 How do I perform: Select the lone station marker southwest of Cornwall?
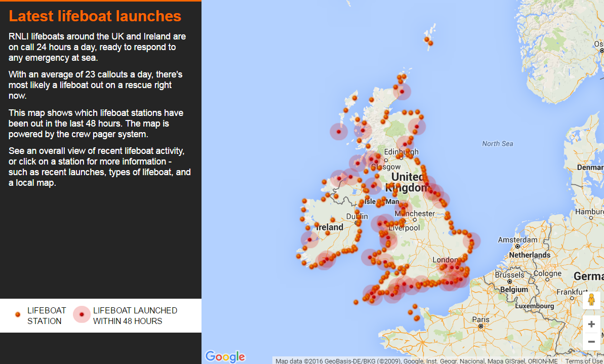[x=356, y=302]
